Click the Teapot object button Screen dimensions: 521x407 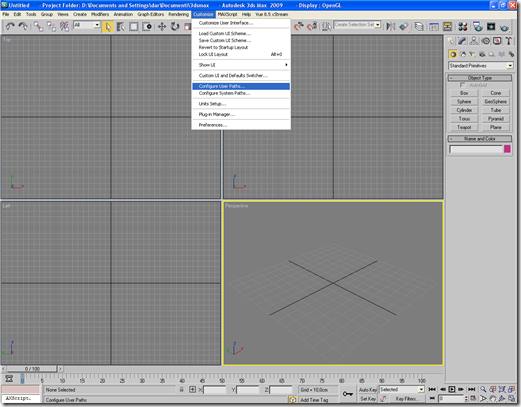(x=464, y=127)
